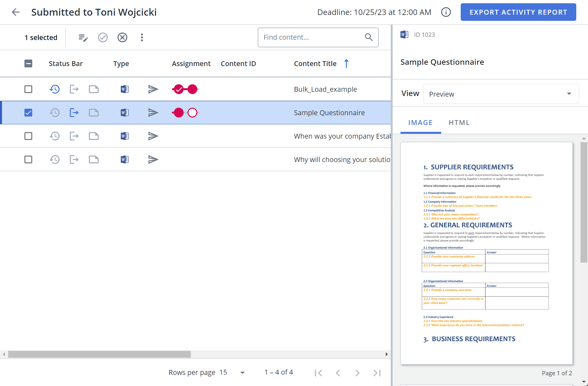Click the circled X reject icon
This screenshot has width=588, height=386.
(x=122, y=38)
